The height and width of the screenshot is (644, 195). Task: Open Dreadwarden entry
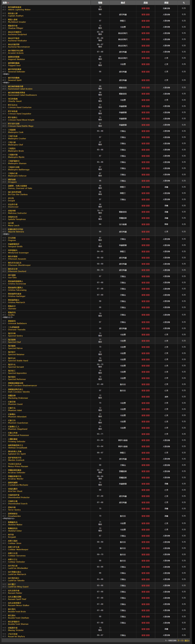(14, 516)
